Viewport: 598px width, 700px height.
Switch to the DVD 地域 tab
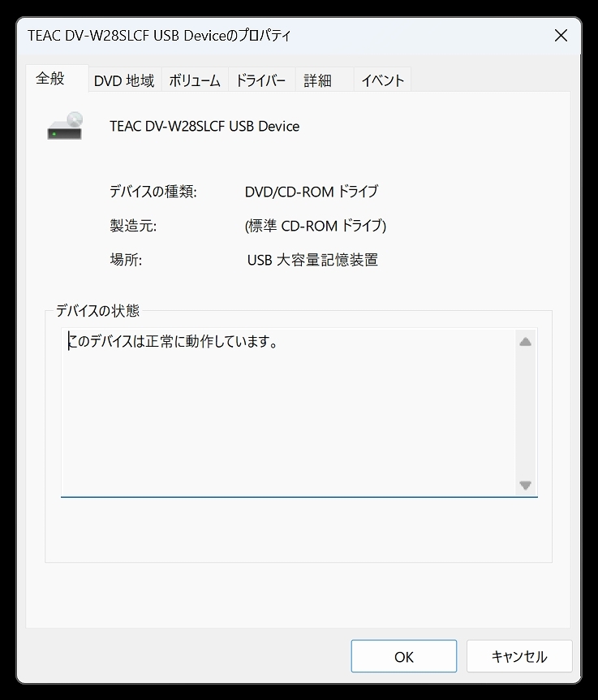124,80
